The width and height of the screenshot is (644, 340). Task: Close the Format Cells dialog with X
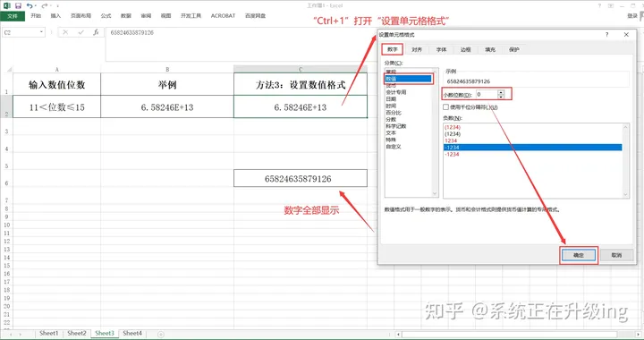626,35
